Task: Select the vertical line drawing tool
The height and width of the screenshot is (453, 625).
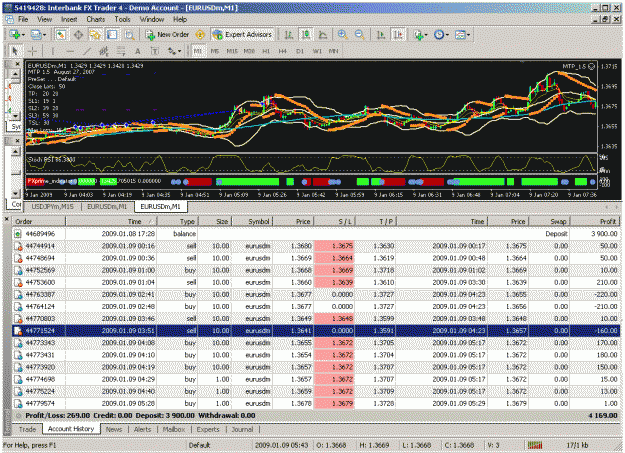Action: (52, 51)
